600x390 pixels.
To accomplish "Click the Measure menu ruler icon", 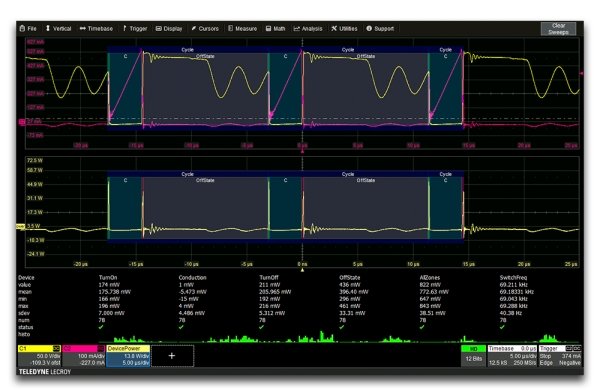I will click(230, 28).
